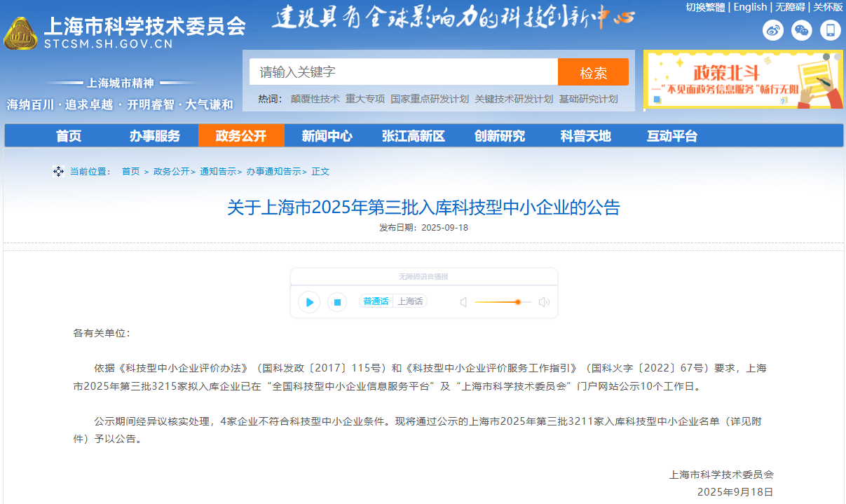Go to 首页 from the navigation bar
The width and height of the screenshot is (846, 504).
[x=70, y=136]
